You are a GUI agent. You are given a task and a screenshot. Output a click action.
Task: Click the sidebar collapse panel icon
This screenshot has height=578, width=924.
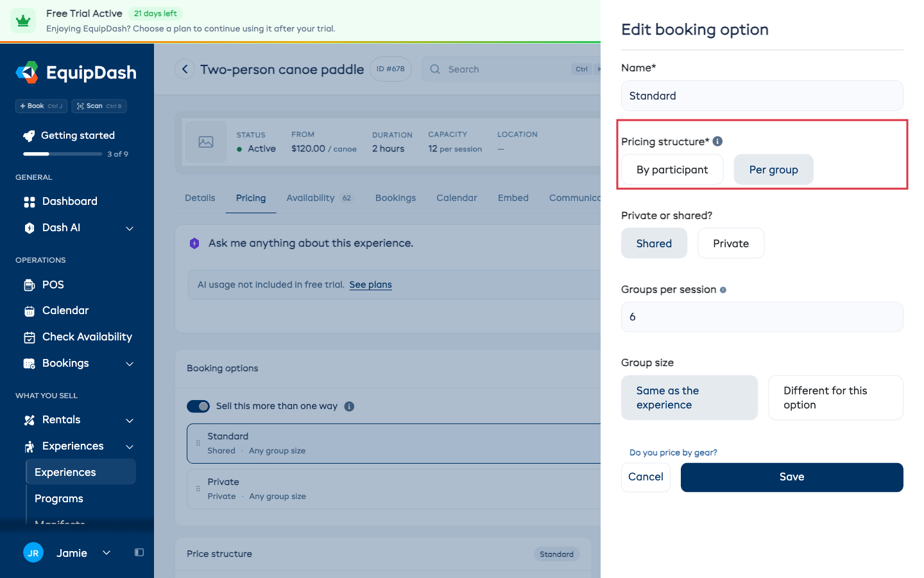139,552
